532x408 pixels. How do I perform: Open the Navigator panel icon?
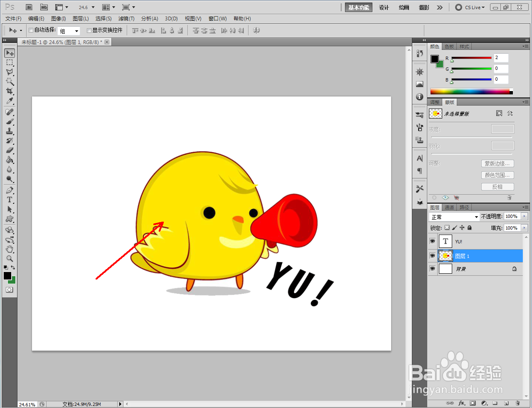click(419, 72)
